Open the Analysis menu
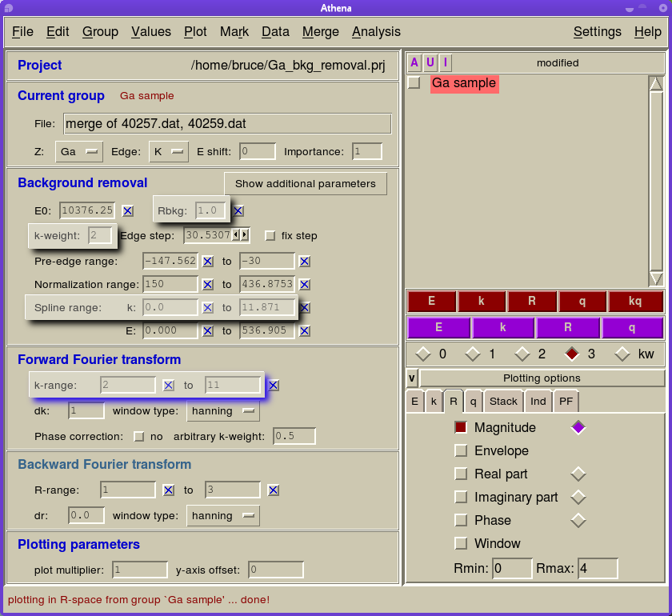The height and width of the screenshot is (616, 672). click(x=376, y=32)
